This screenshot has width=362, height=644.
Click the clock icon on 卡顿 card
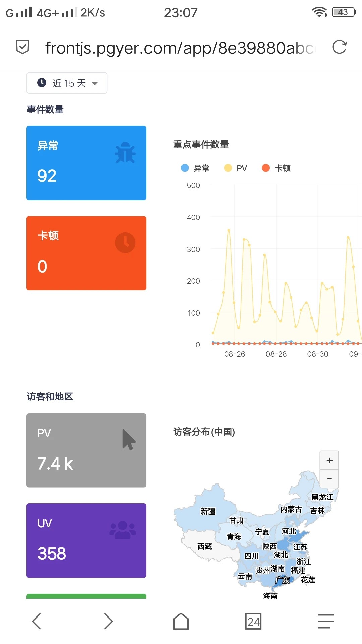pyautogui.click(x=125, y=243)
